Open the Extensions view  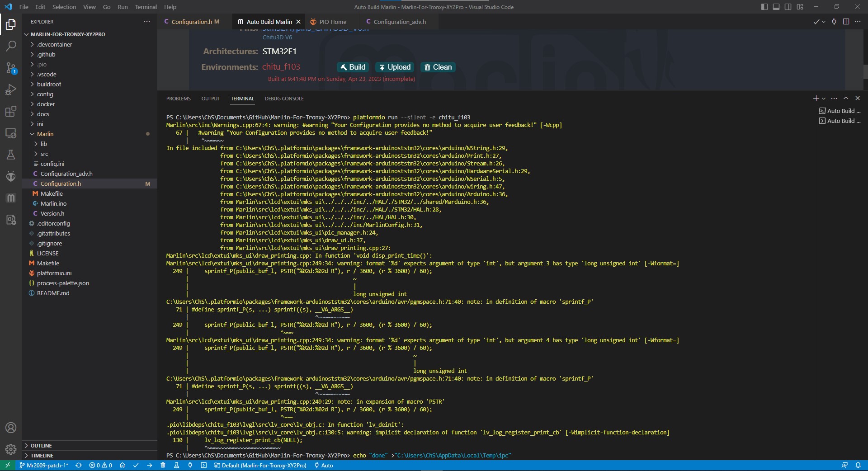(x=11, y=111)
